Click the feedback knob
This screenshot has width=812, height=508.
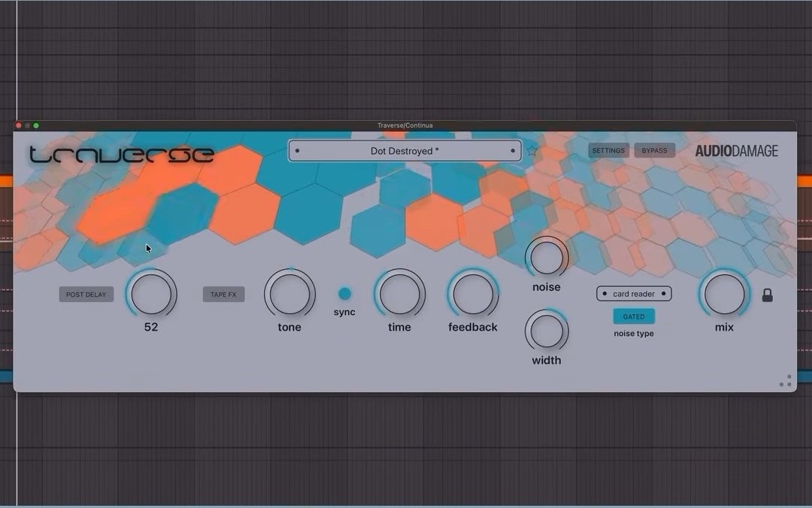click(x=473, y=294)
